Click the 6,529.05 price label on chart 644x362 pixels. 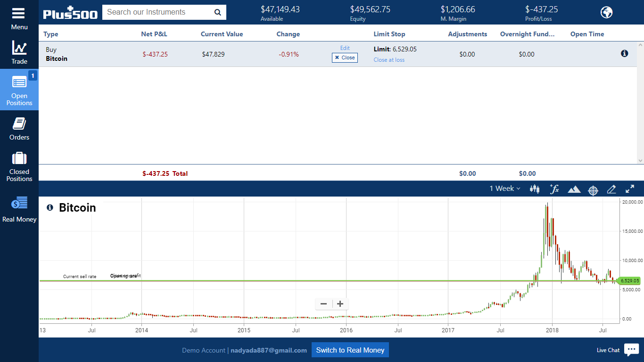point(629,280)
